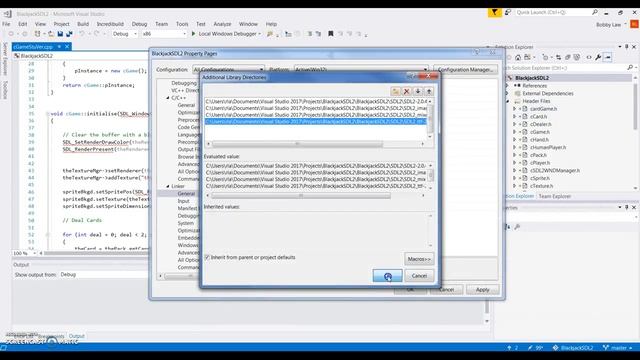The image size is (640, 360).
Task: Click the Quick Launch search magnifier icon
Action: (595, 13)
